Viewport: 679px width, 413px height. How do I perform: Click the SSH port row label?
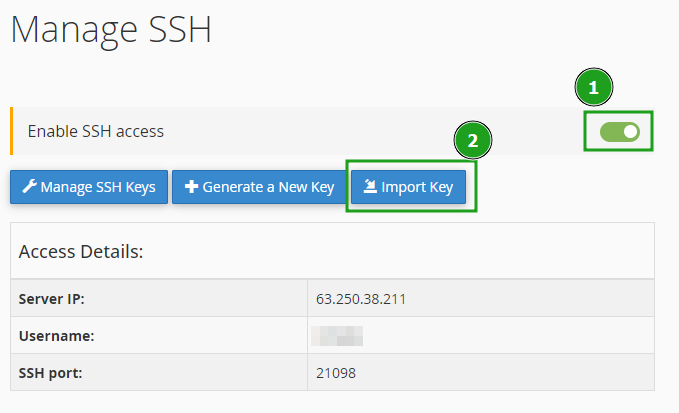pos(50,373)
